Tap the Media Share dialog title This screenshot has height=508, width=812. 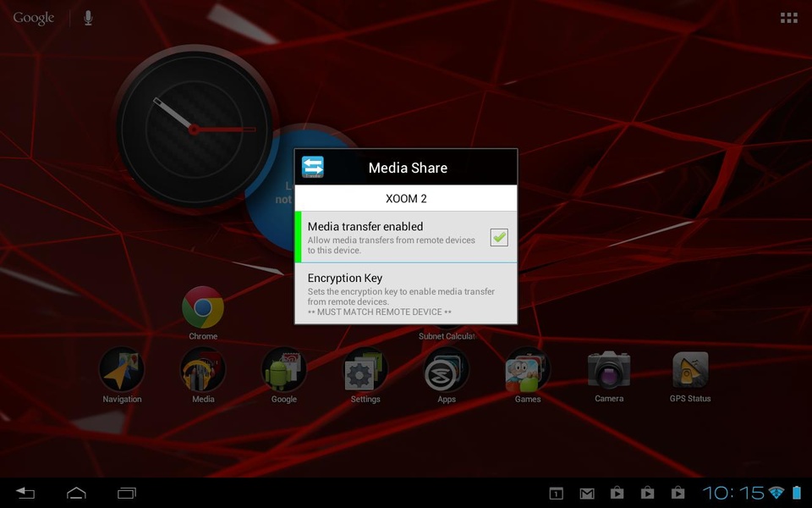(x=408, y=168)
